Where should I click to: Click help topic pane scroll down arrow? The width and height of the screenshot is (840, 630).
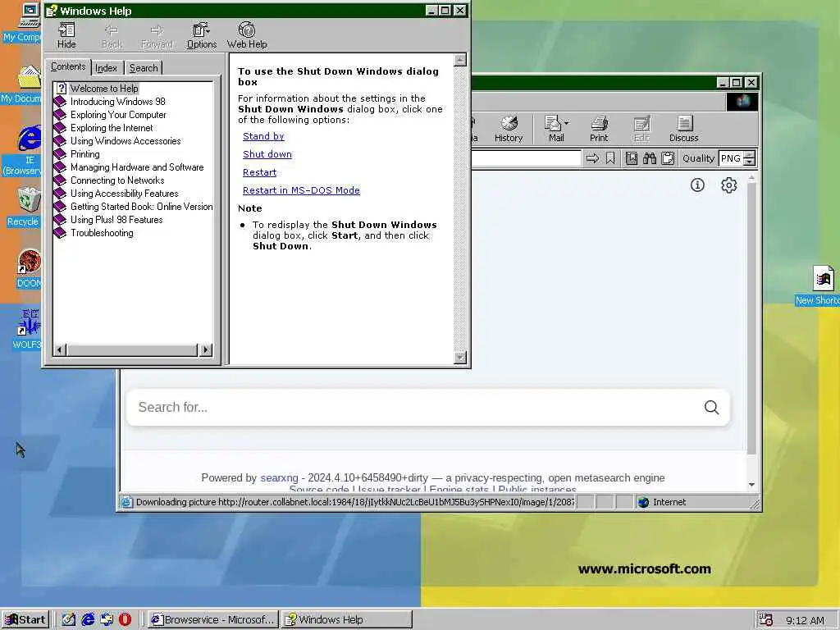[460, 357]
